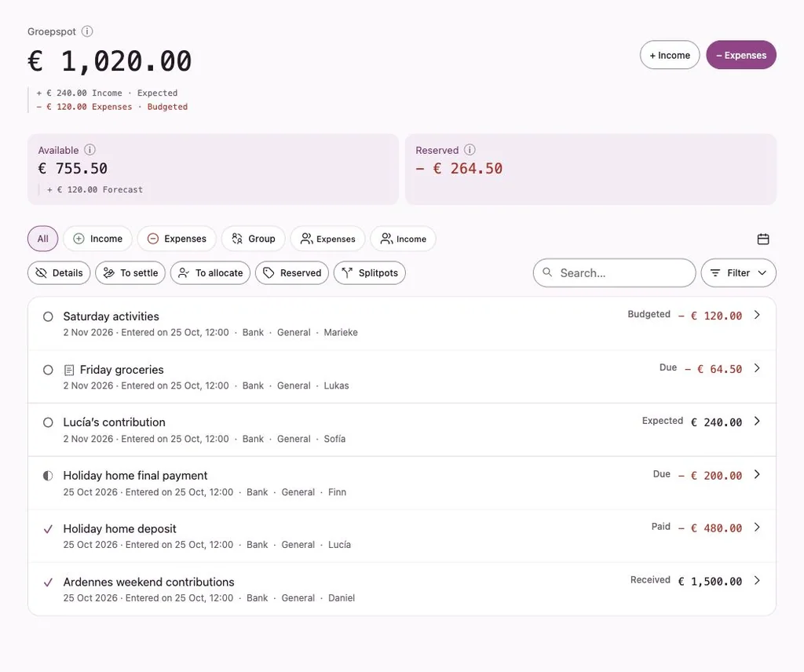Toggle Holiday home final payment half-circle status

coord(48,476)
